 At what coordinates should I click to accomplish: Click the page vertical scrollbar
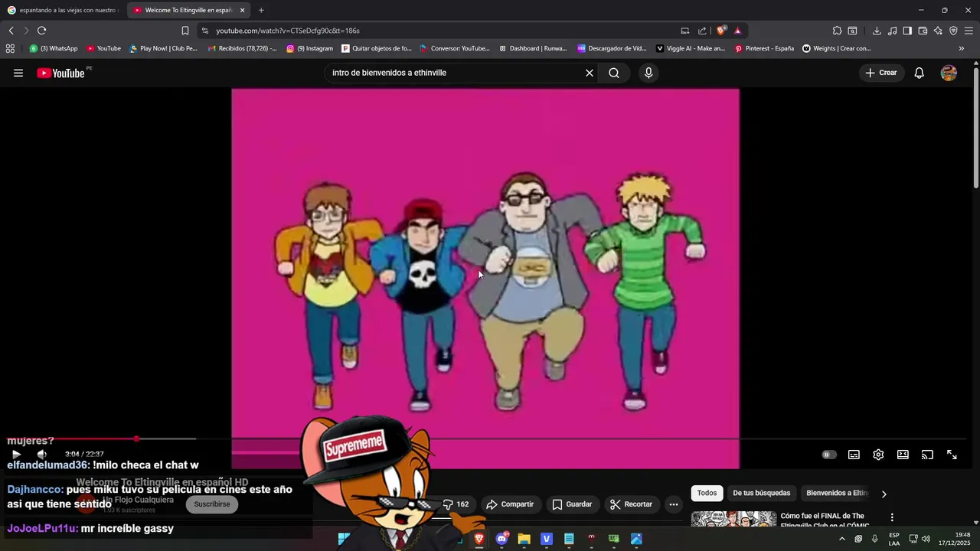[x=976, y=126]
